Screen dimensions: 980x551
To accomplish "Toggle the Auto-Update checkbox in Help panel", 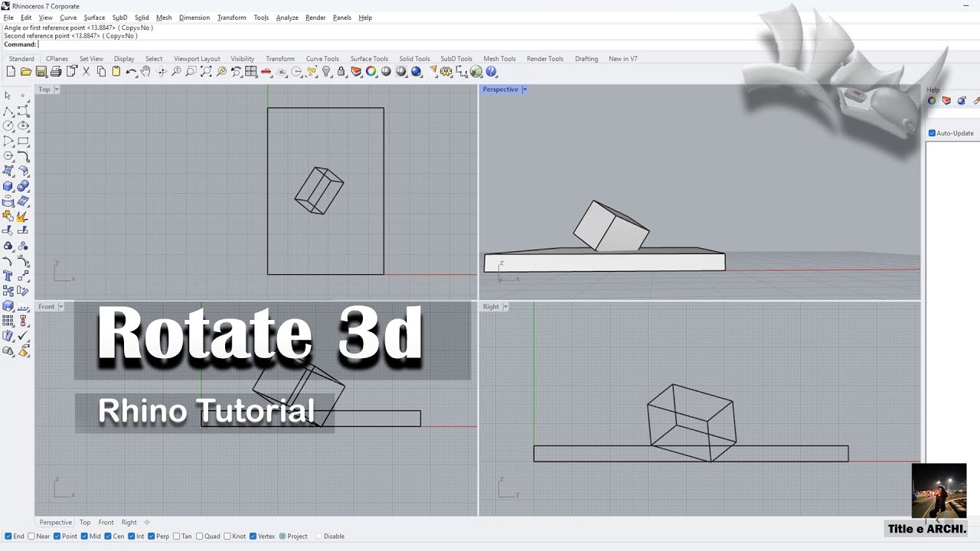I will [932, 133].
